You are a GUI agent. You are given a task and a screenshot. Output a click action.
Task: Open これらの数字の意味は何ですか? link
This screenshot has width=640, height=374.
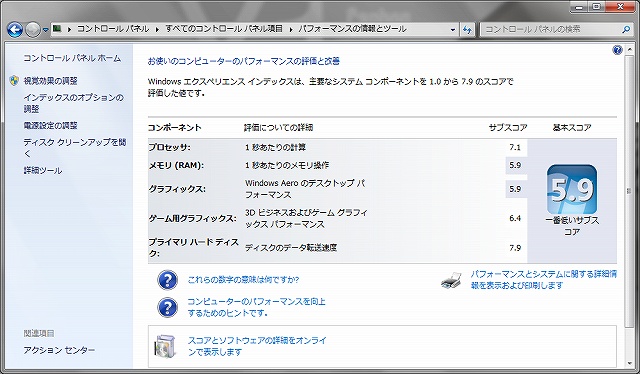pyautogui.click(x=243, y=280)
